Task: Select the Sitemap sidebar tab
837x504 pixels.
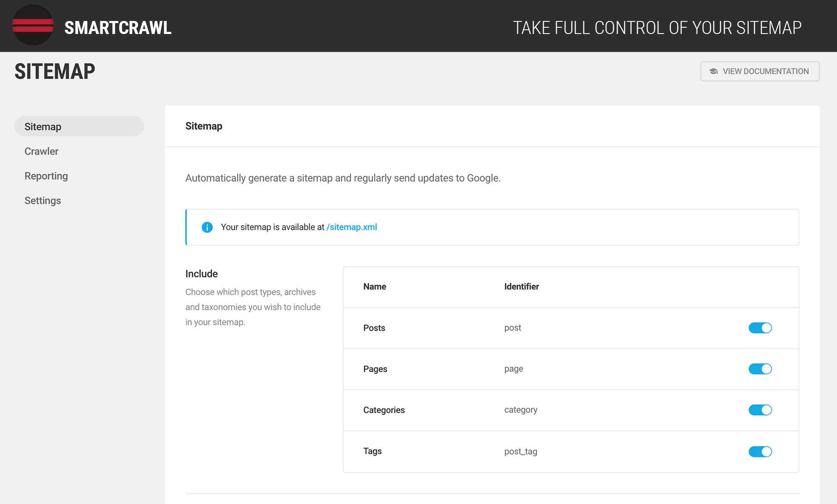Action: pos(43,127)
